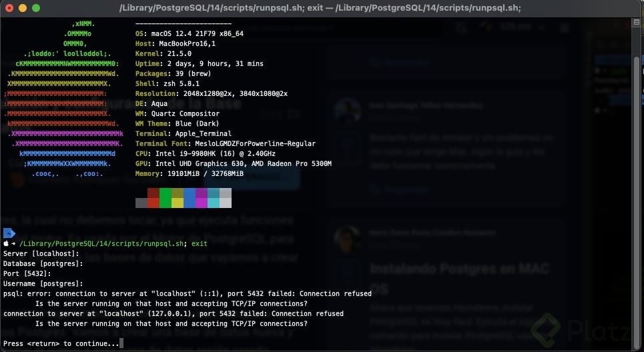This screenshot has width=644, height=352.
Task: Click the 'Uptime: 2 days, 9 hours' line
Action: tap(199, 63)
